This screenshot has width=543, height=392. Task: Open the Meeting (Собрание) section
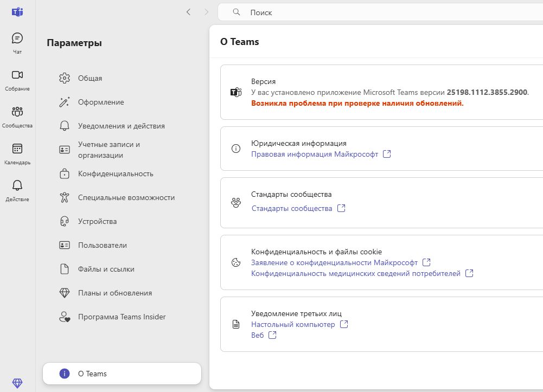click(17, 80)
